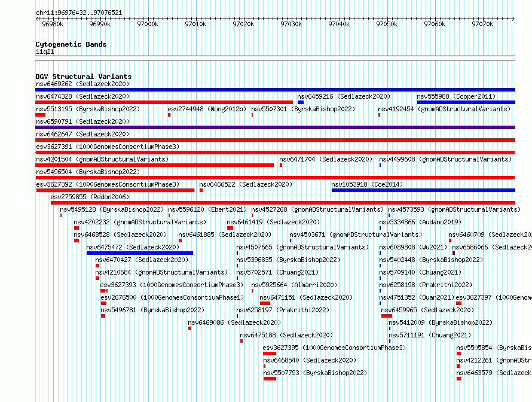Click nsv6089808 (Wu2021) label
The height and width of the screenshot is (402, 532).
[x=413, y=247]
